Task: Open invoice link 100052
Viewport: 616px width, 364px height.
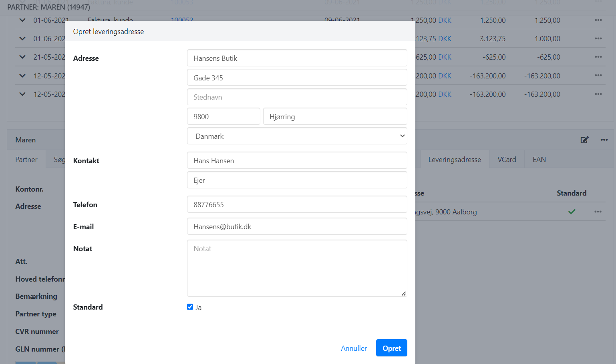Action: tap(182, 19)
